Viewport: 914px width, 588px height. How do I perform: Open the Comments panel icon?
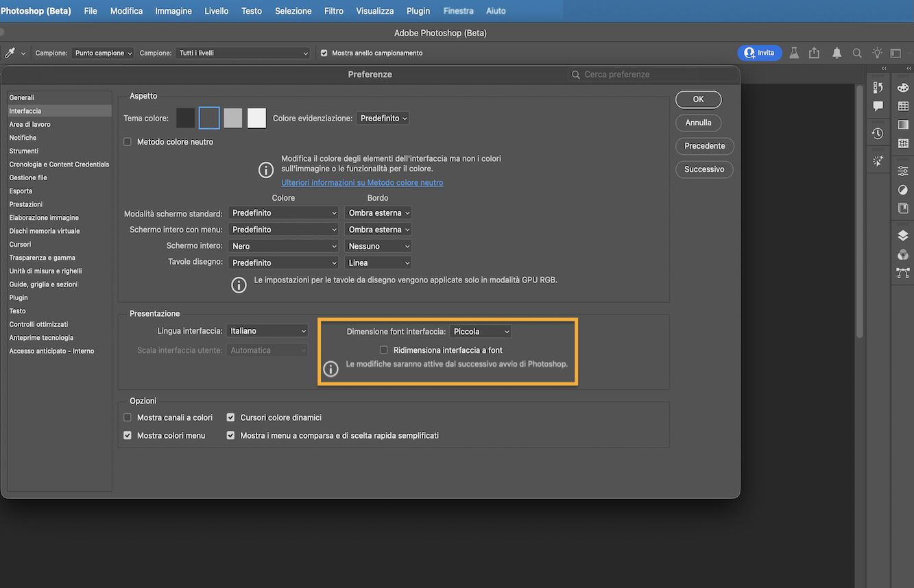tap(877, 106)
